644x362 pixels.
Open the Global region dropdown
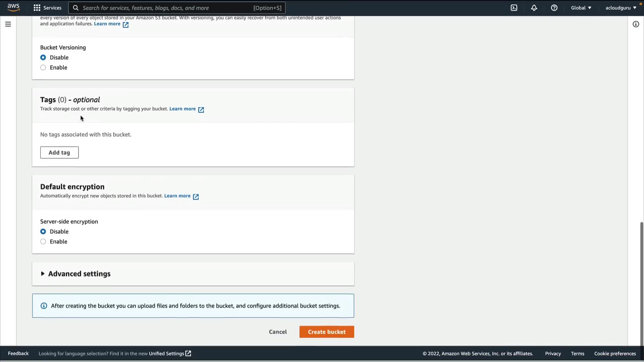point(581,8)
